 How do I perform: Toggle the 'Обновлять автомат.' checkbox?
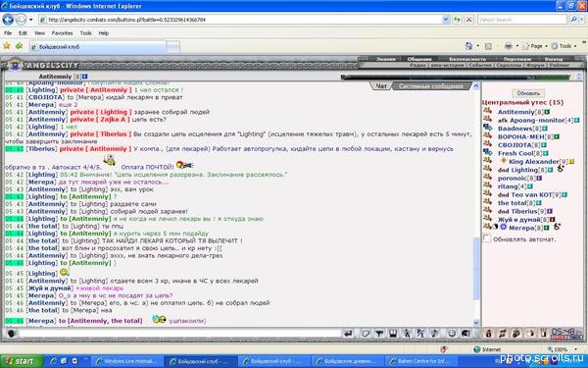(487, 238)
